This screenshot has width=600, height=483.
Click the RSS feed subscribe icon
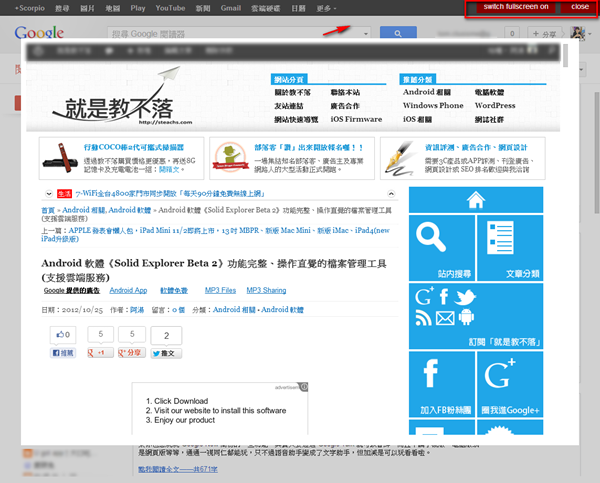[x=423, y=319]
